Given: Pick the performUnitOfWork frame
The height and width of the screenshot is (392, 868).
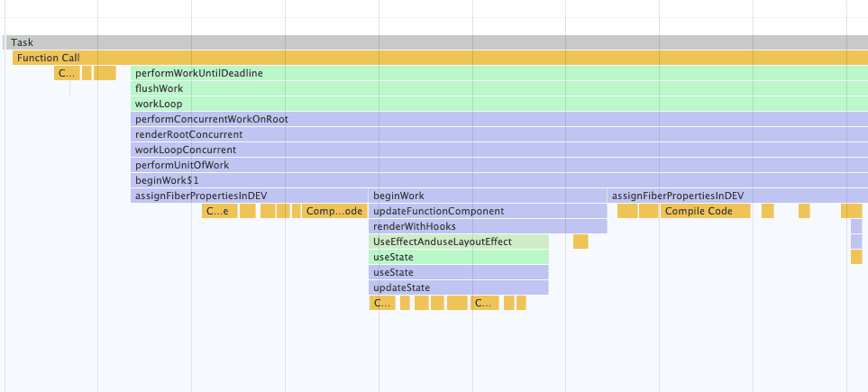Looking at the screenshot, I should (x=496, y=165).
